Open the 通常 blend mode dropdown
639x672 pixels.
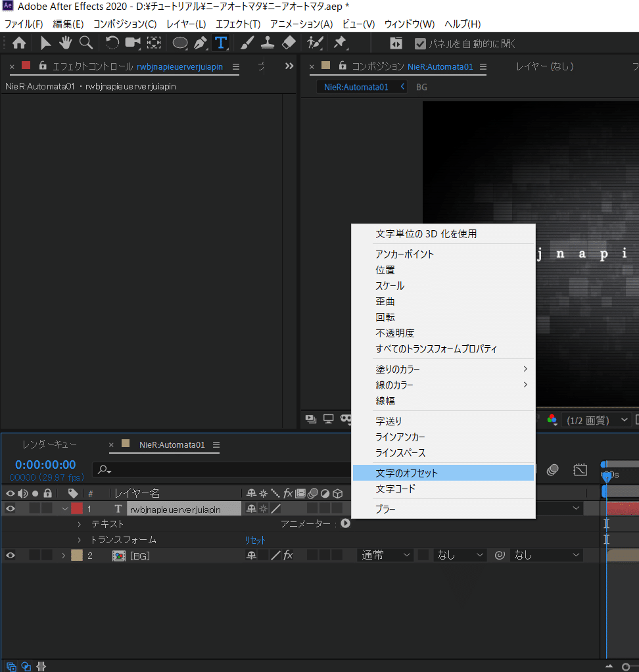385,554
